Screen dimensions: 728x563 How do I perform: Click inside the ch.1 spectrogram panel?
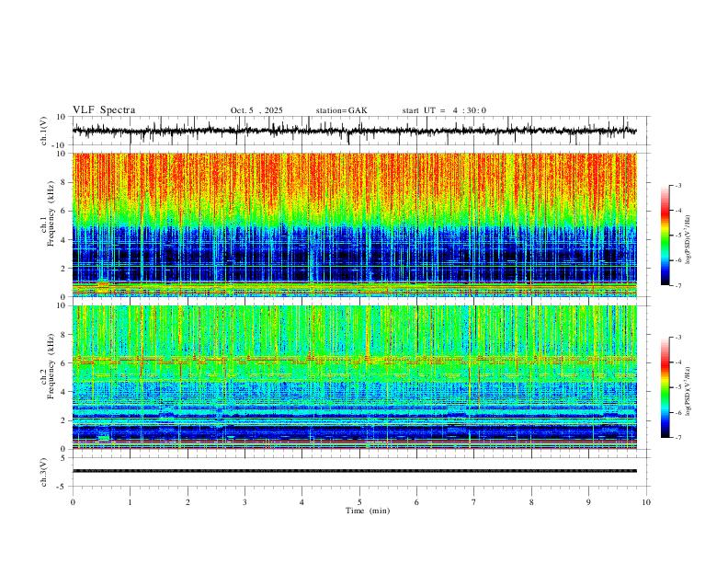click(354, 224)
